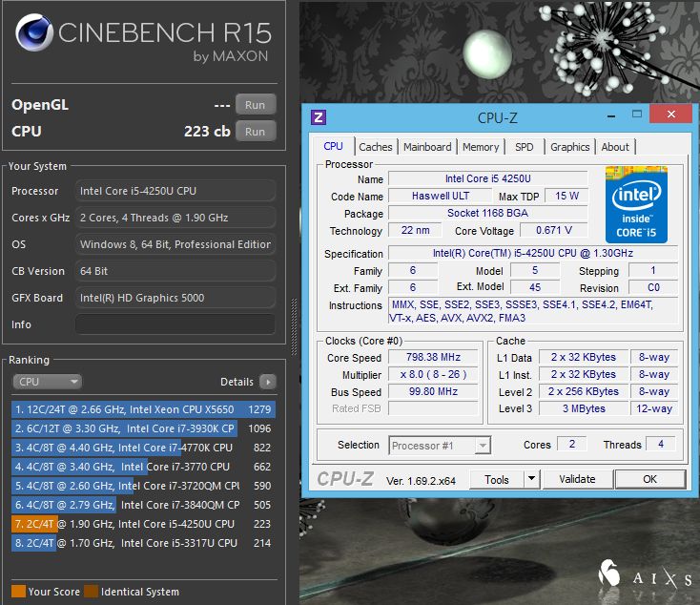This screenshot has width=700, height=605.
Task: Click the Cinebench panel vertical splitter handle
Action: click(294, 327)
